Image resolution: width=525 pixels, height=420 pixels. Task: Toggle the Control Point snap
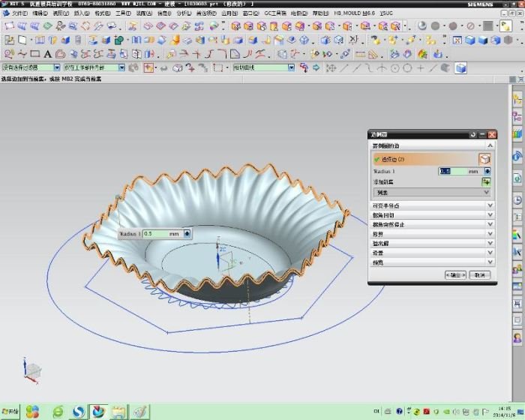pyautogui.click(x=369, y=68)
